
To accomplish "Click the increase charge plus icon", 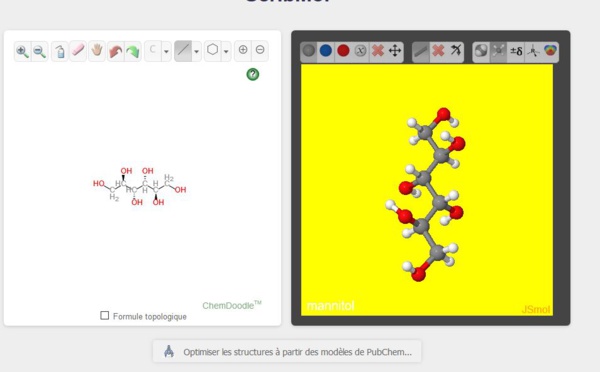I will [243, 50].
